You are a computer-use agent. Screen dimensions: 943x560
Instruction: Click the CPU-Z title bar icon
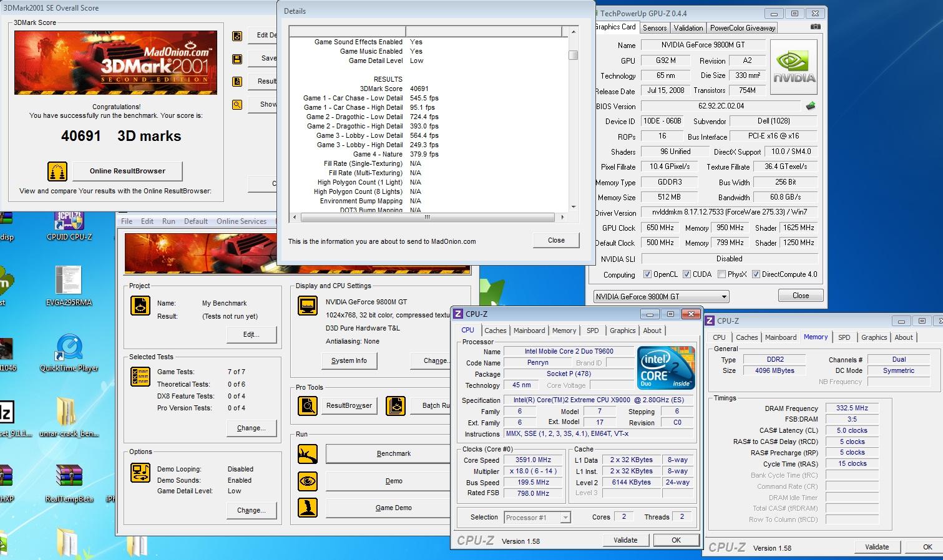(x=459, y=314)
